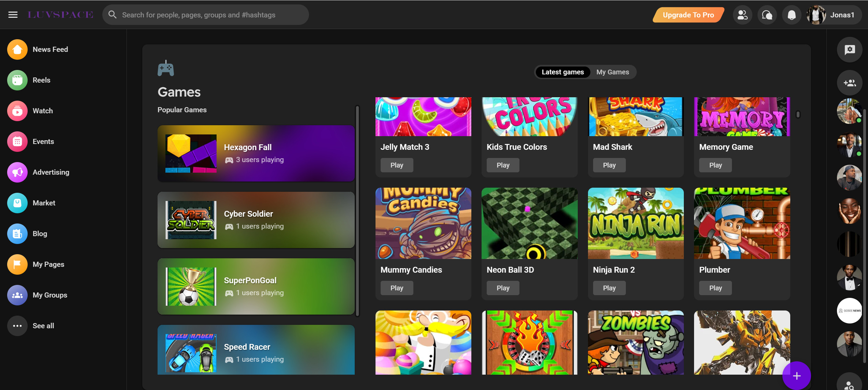
Task: Click Jelly Match 3 thumbnail
Action: click(x=423, y=117)
